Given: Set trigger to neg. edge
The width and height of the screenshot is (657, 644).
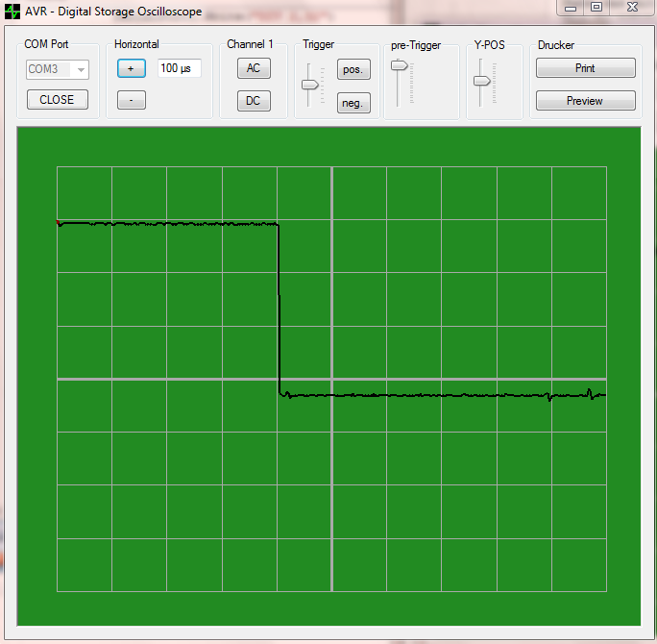Looking at the screenshot, I should tap(353, 103).
